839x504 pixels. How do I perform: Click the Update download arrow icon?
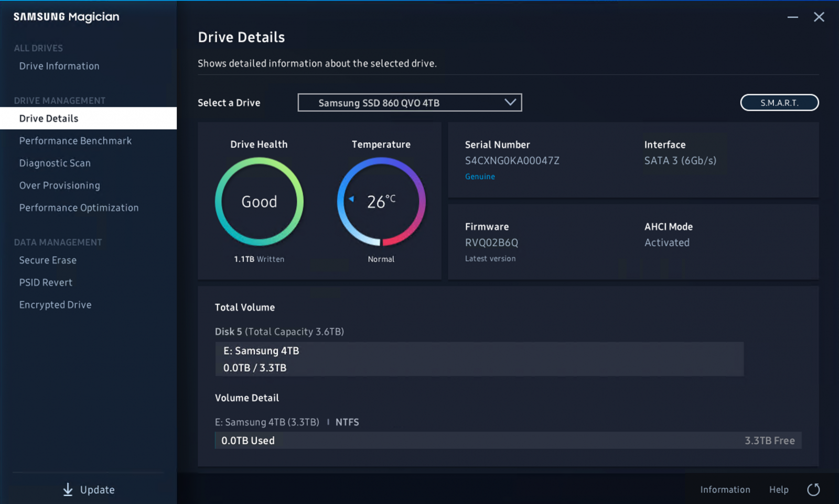tap(68, 489)
